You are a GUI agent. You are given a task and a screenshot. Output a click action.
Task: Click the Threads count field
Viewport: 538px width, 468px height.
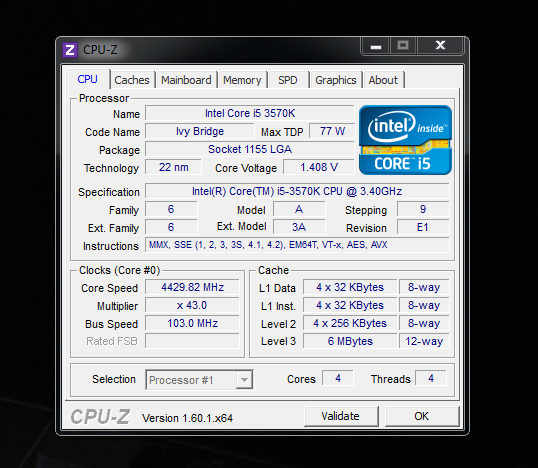coord(431,378)
